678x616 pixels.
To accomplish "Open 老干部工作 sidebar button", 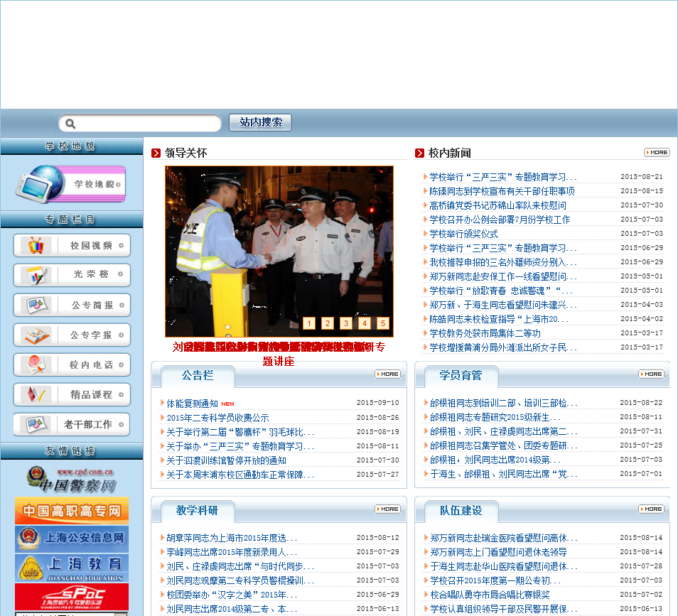I will tap(72, 424).
